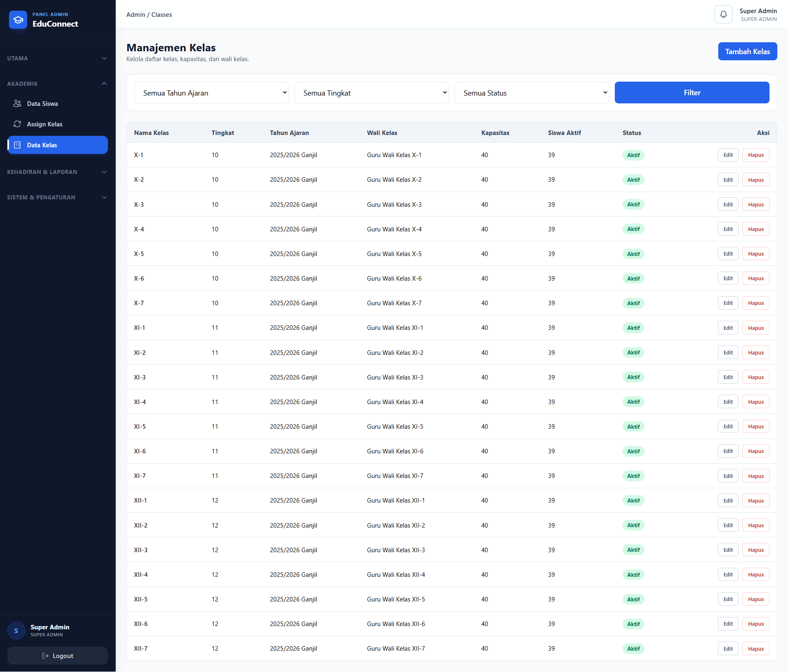Click the Data Kelas building icon
This screenshot has width=788, height=672.
(x=17, y=145)
